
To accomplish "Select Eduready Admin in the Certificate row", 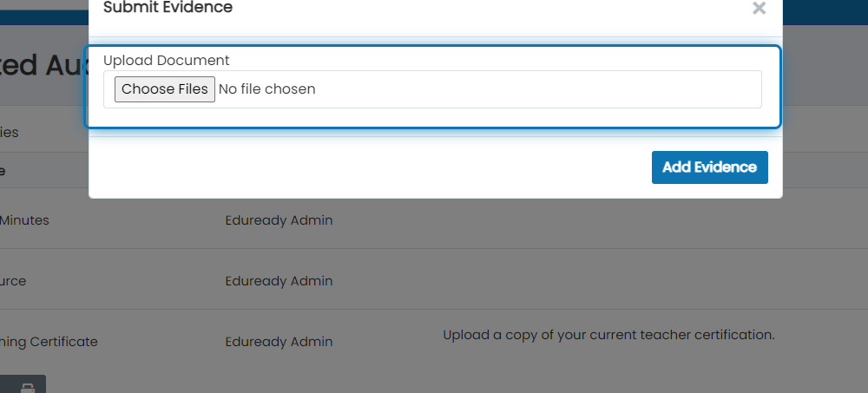I will coord(279,342).
